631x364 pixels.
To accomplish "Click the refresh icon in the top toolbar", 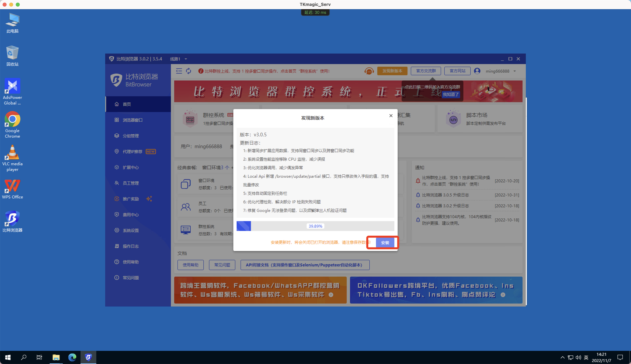I will 188,71.
